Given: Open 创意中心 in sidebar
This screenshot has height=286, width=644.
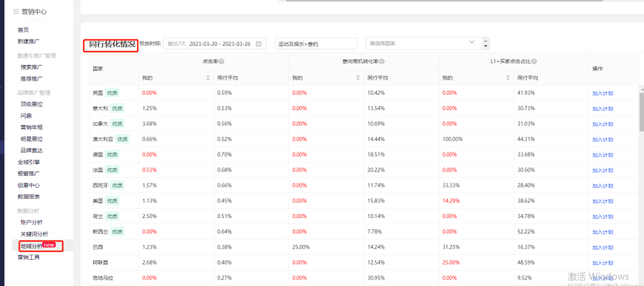Looking at the screenshot, I should (29, 185).
